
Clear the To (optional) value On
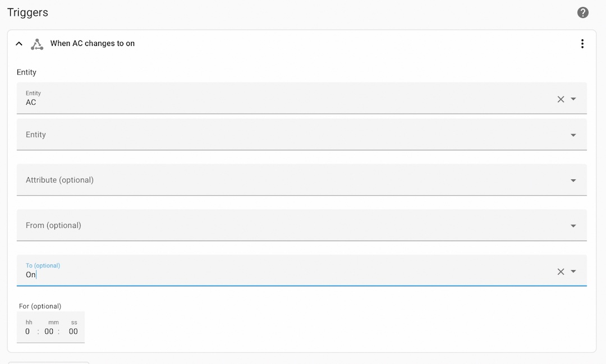point(561,271)
